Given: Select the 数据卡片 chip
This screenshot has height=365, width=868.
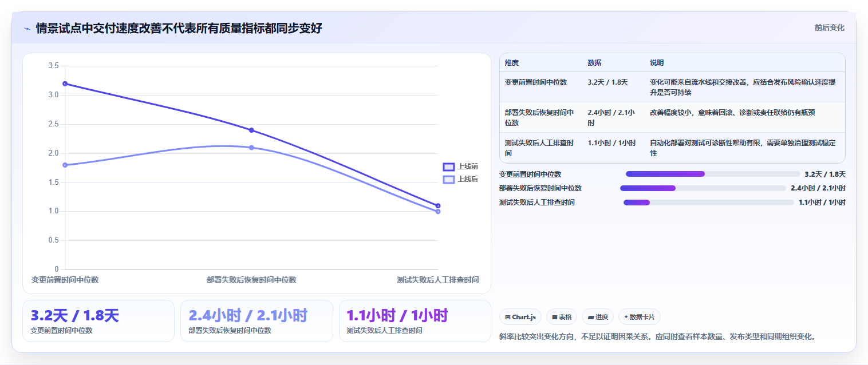Looking at the screenshot, I should pyautogui.click(x=639, y=317).
